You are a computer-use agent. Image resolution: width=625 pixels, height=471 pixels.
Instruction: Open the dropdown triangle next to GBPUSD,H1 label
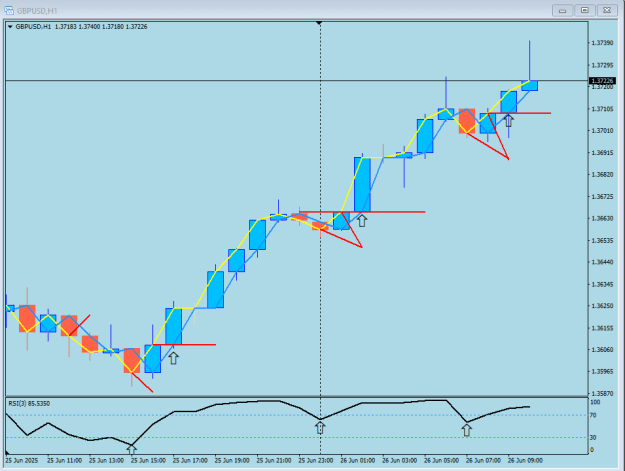[x=10, y=27]
